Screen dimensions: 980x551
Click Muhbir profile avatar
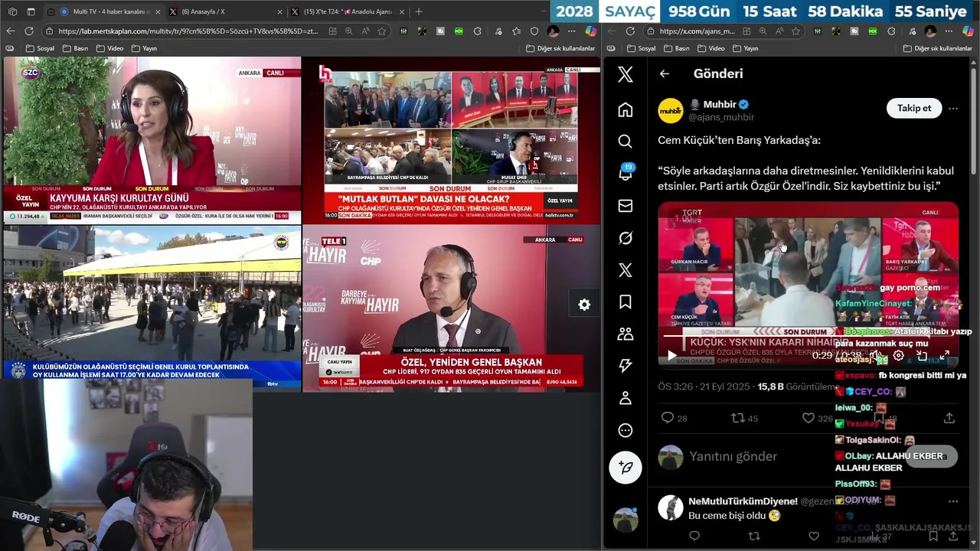pyautogui.click(x=671, y=110)
